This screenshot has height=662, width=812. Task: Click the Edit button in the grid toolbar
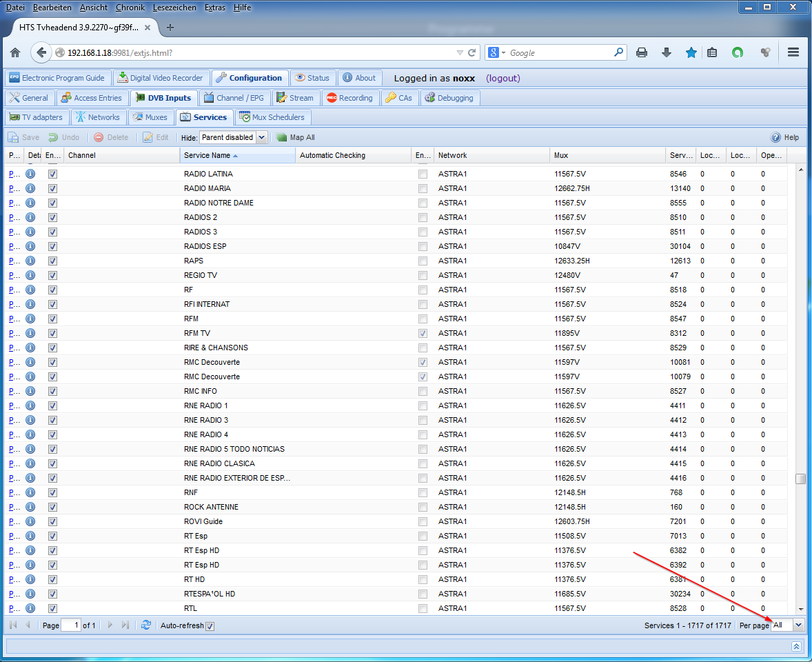pyautogui.click(x=156, y=137)
